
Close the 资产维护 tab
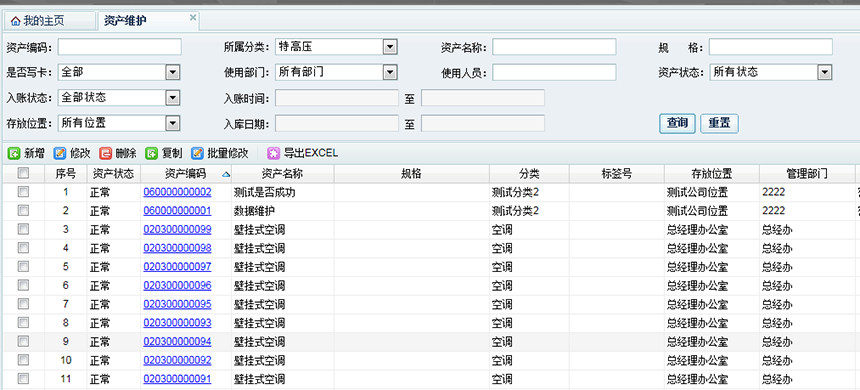193,17
